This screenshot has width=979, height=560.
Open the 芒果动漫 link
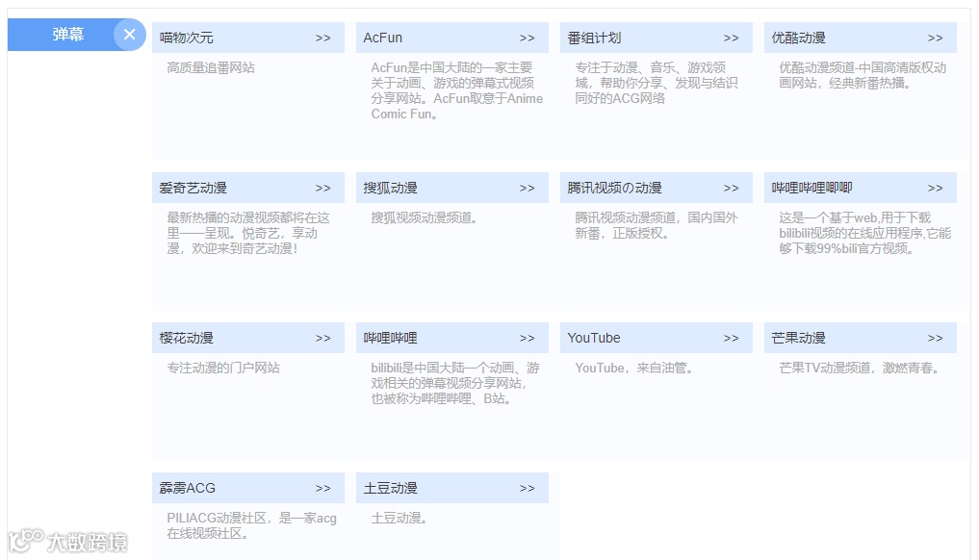tap(798, 338)
